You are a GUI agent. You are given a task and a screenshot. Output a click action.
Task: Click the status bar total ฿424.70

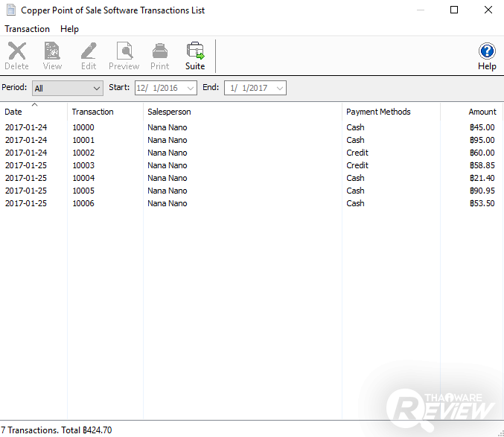coord(97,430)
